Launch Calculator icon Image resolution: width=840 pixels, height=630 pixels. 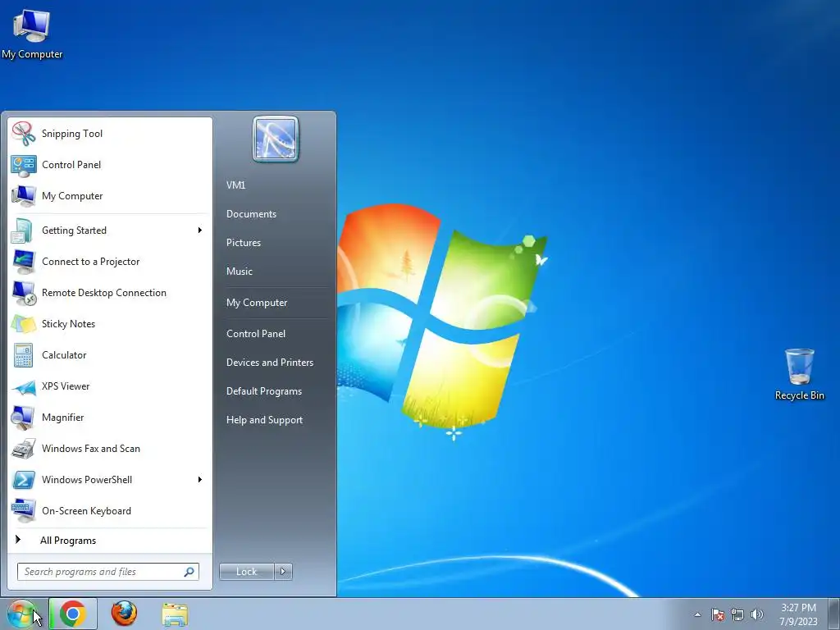pos(24,355)
